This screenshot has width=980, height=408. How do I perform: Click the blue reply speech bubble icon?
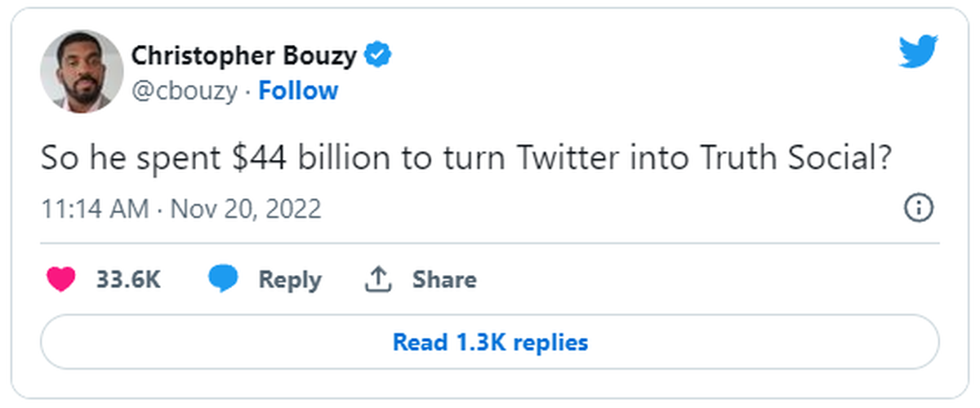pyautogui.click(x=223, y=280)
